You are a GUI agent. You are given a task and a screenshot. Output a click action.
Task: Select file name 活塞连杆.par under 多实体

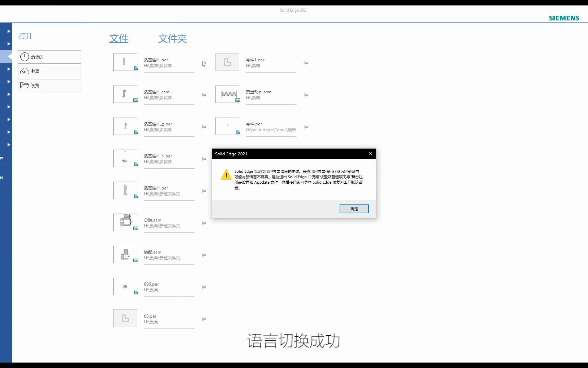point(156,60)
